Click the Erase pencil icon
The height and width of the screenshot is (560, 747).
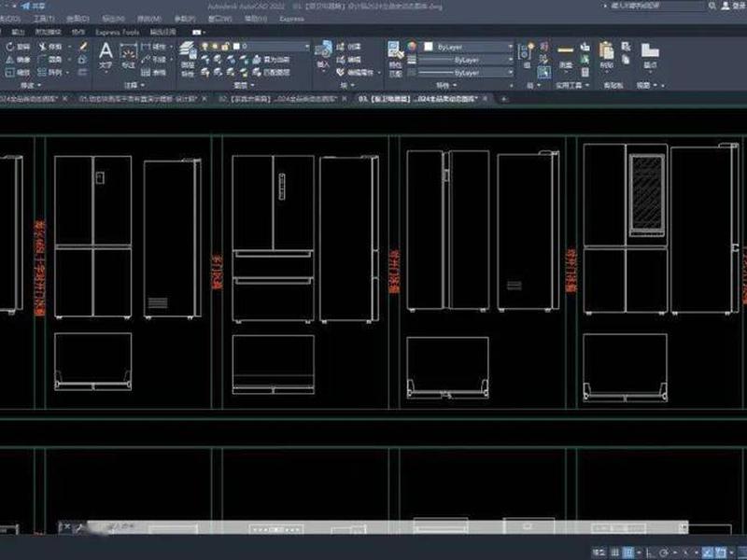83,46
